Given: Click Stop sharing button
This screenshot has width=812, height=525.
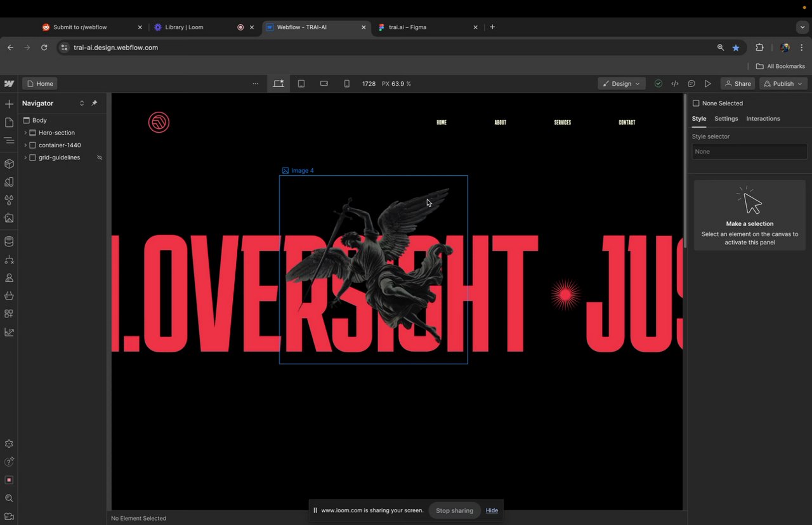Looking at the screenshot, I should point(454,510).
